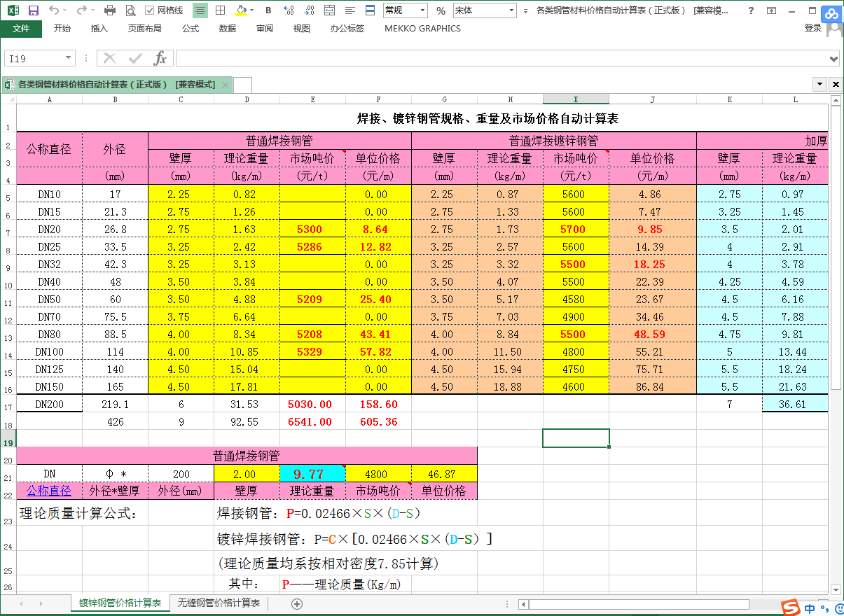Select column I header
This screenshot has width=844, height=616.
point(576,99)
